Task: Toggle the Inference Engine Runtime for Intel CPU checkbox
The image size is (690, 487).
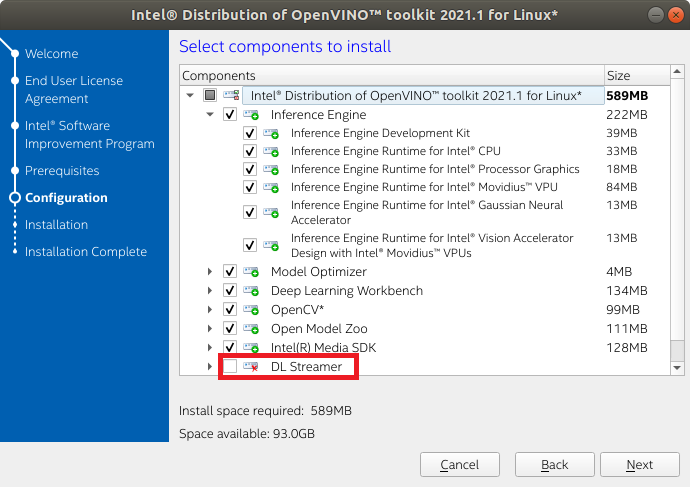Action: (250, 152)
